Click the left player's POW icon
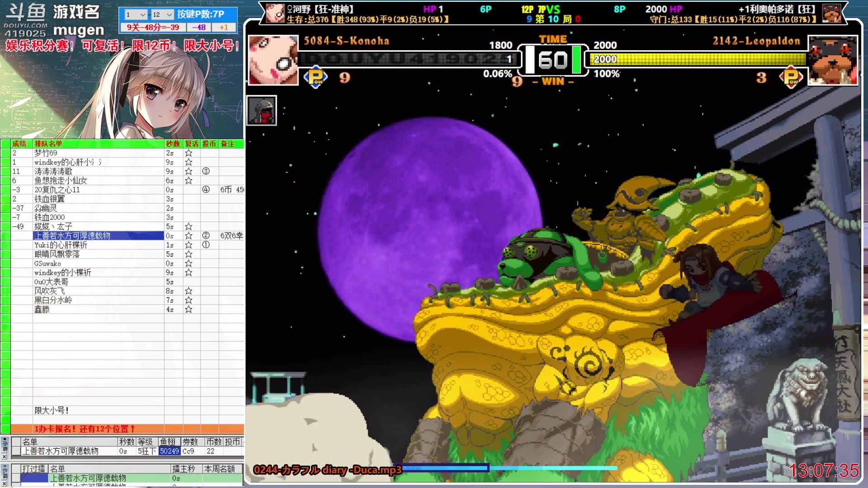This screenshot has height=488, width=868. coord(316,77)
